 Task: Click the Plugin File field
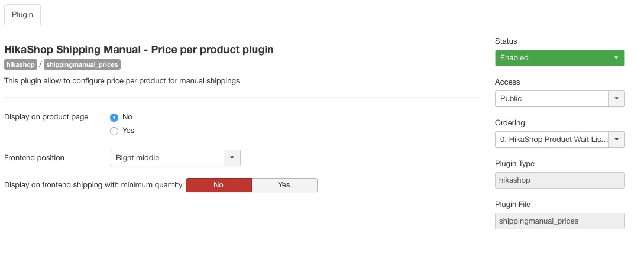pyautogui.click(x=559, y=221)
